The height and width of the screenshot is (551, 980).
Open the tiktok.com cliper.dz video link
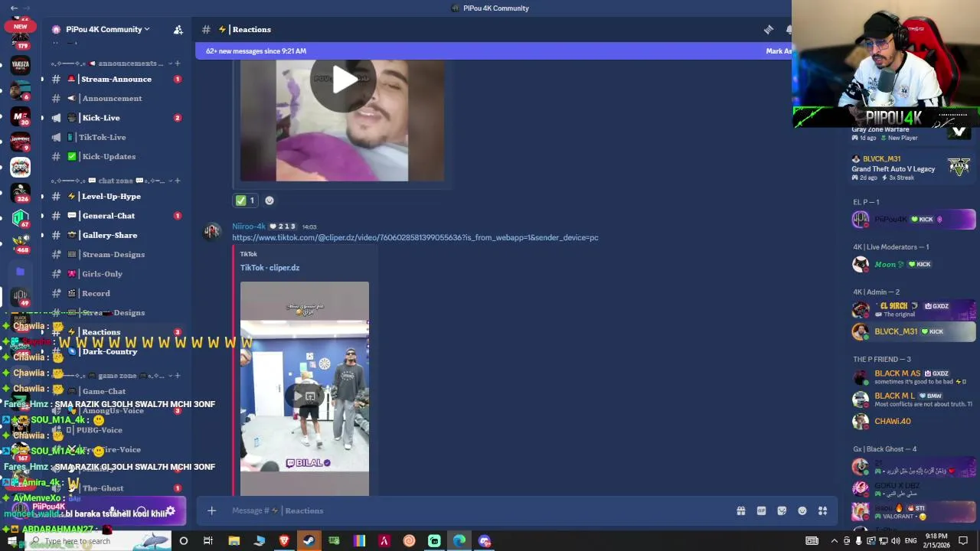tap(415, 238)
